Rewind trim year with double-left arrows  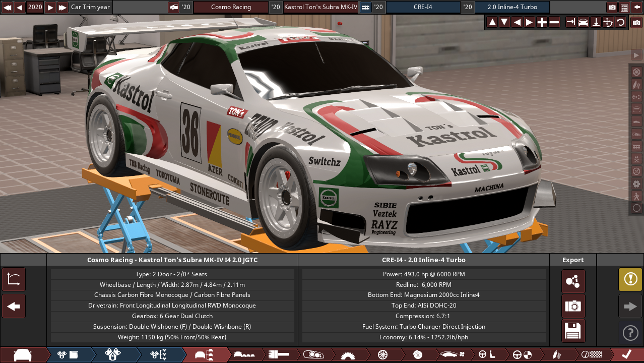pyautogui.click(x=7, y=7)
